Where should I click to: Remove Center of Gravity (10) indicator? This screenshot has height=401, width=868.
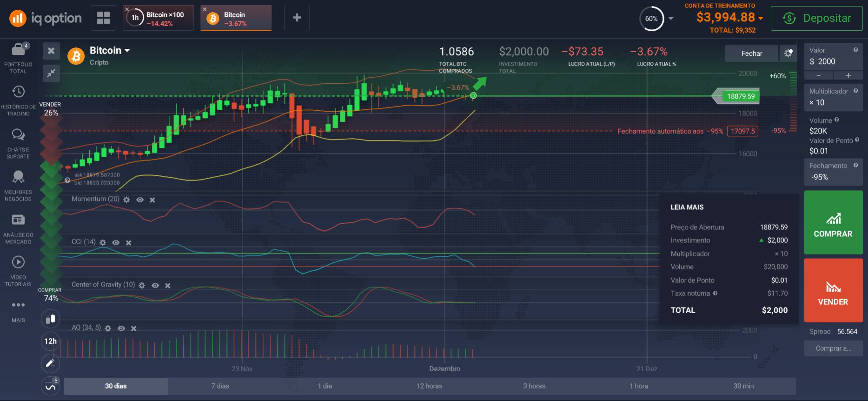[168, 285]
